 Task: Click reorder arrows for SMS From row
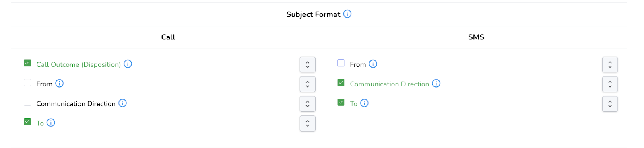[610, 64]
